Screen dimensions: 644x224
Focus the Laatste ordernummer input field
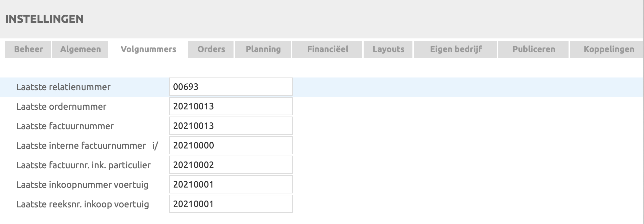pyautogui.click(x=231, y=106)
